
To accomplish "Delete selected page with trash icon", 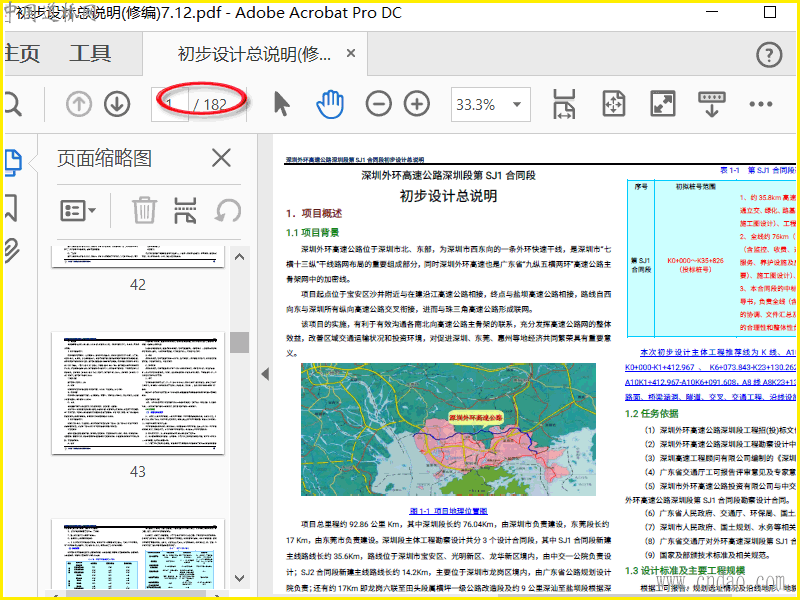I will (145, 210).
